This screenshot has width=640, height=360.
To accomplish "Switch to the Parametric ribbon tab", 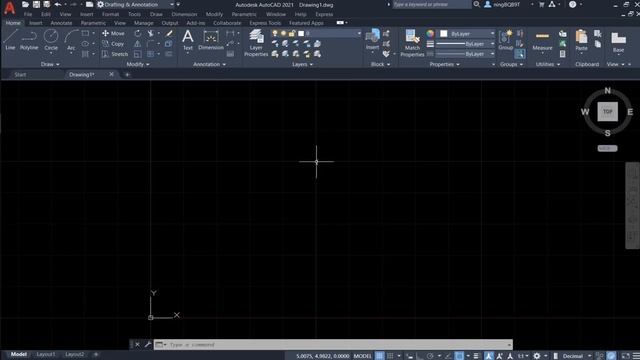I will tap(93, 23).
